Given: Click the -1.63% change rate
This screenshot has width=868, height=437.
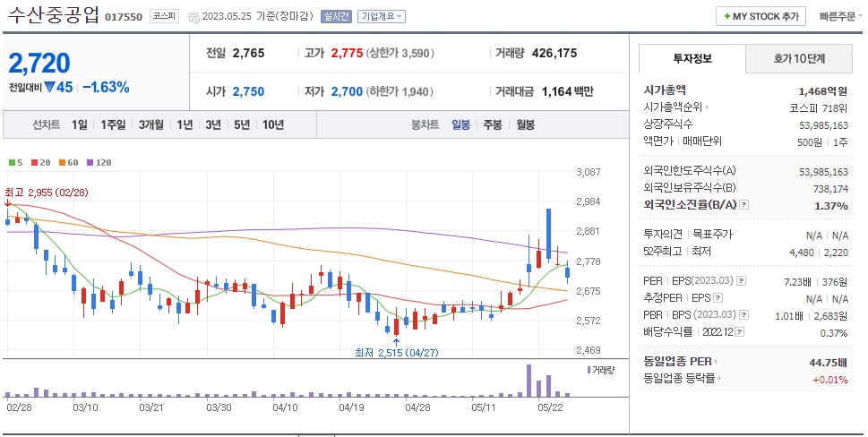Looking at the screenshot, I should tap(107, 87).
